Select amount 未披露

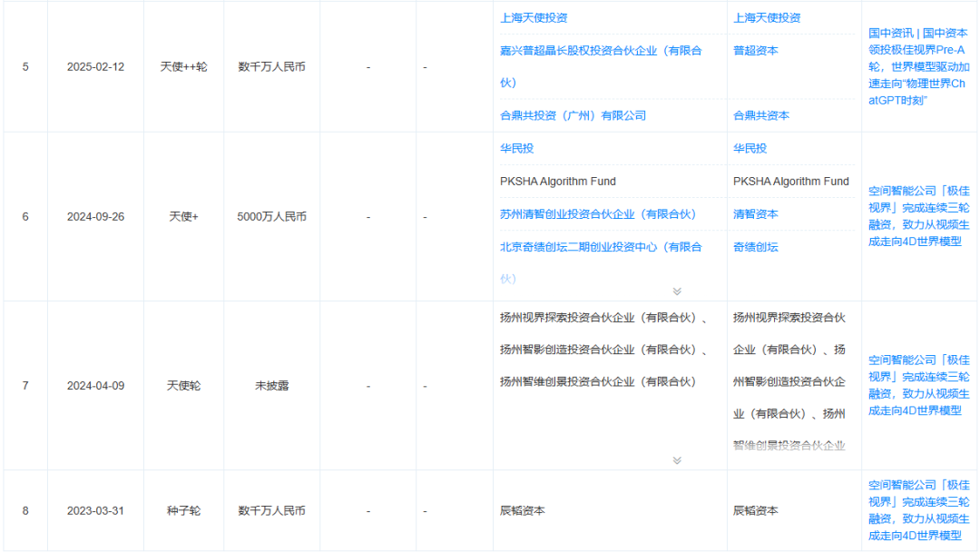(272, 386)
